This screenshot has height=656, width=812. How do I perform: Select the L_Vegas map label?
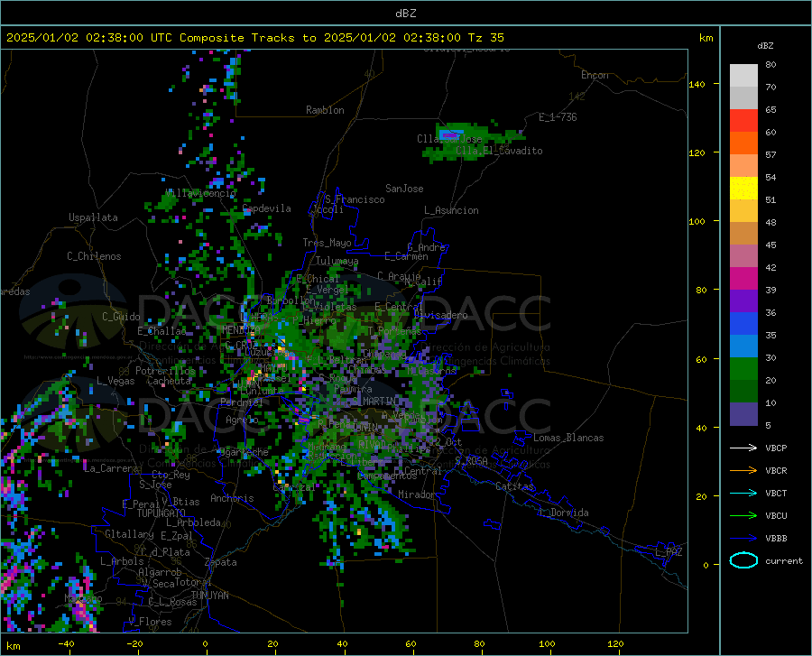[x=115, y=381]
